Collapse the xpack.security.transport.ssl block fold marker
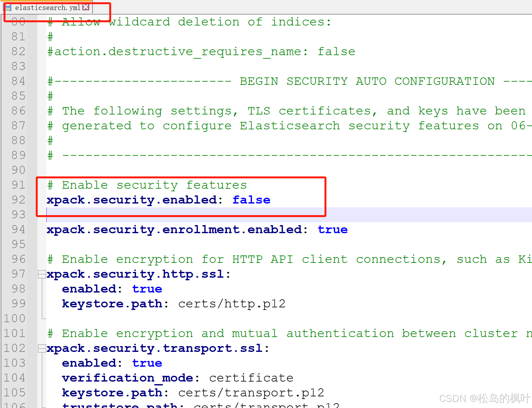Image resolution: width=532 pixels, height=408 pixels. click(x=42, y=348)
